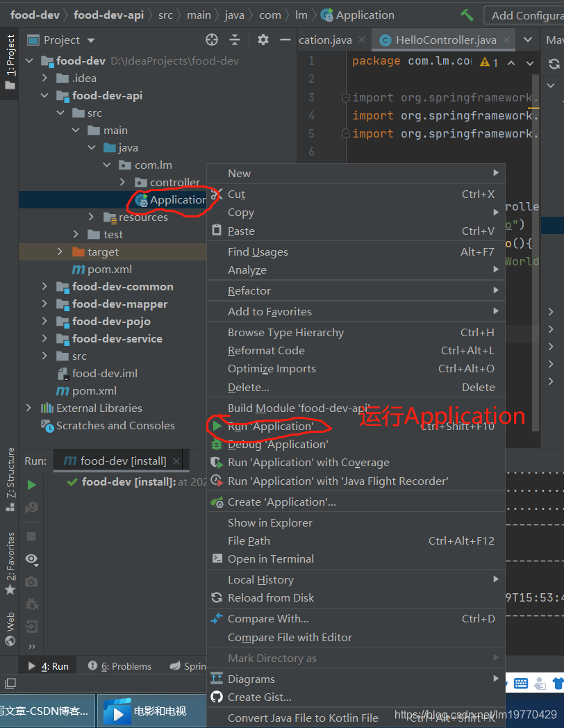The width and height of the screenshot is (564, 728).
Task: Click the Diagrams icon in context menu
Action: 217,678
